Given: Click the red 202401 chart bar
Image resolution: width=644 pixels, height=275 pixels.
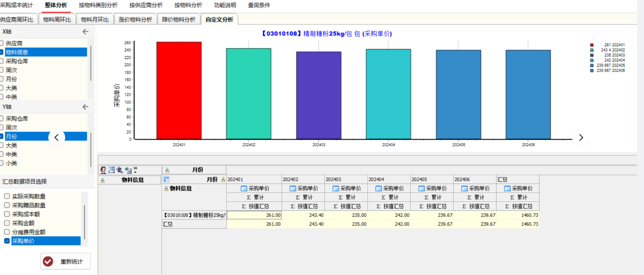Looking at the screenshot, I should tap(179, 91).
